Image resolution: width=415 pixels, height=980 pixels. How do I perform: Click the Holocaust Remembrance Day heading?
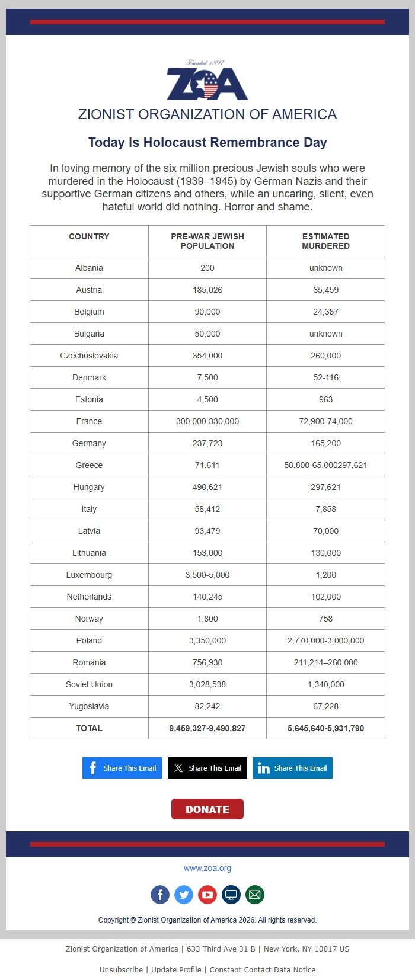click(x=207, y=142)
